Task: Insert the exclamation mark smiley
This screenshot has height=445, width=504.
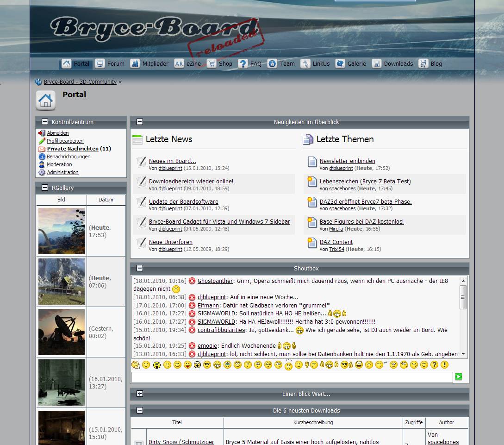Action: pyautogui.click(x=444, y=364)
